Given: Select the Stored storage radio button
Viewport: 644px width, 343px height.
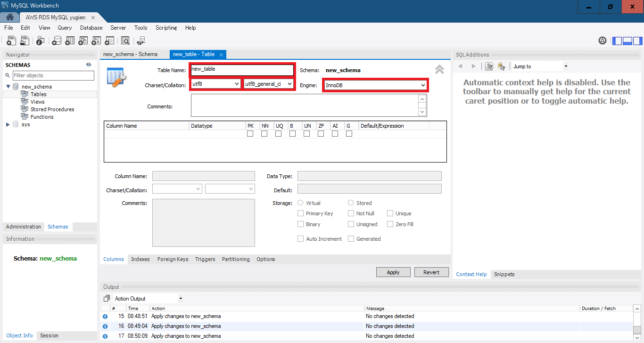Looking at the screenshot, I should click(x=351, y=203).
